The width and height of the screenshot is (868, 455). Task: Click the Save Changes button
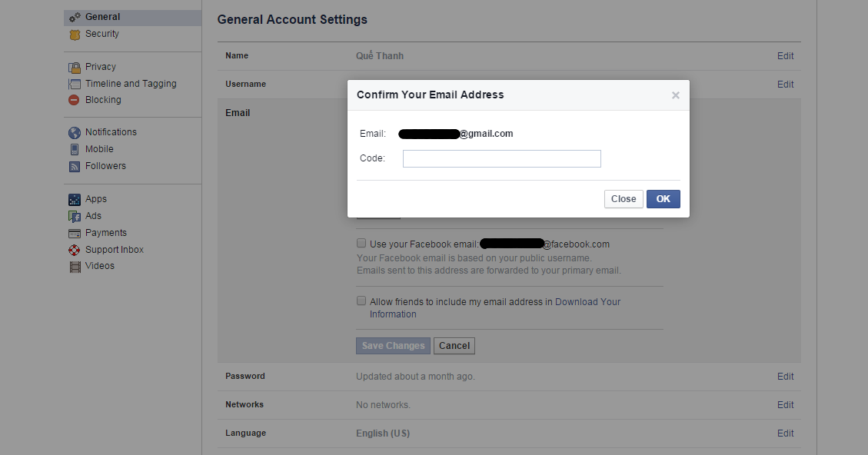pyautogui.click(x=393, y=346)
